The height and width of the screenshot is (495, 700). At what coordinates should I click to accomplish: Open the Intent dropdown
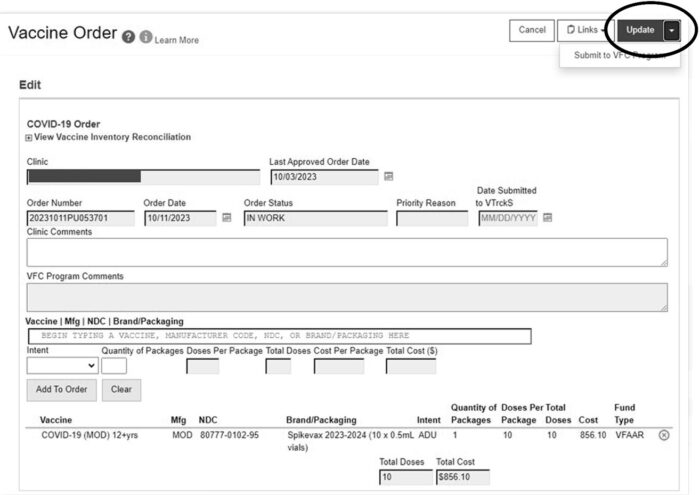[x=62, y=366]
